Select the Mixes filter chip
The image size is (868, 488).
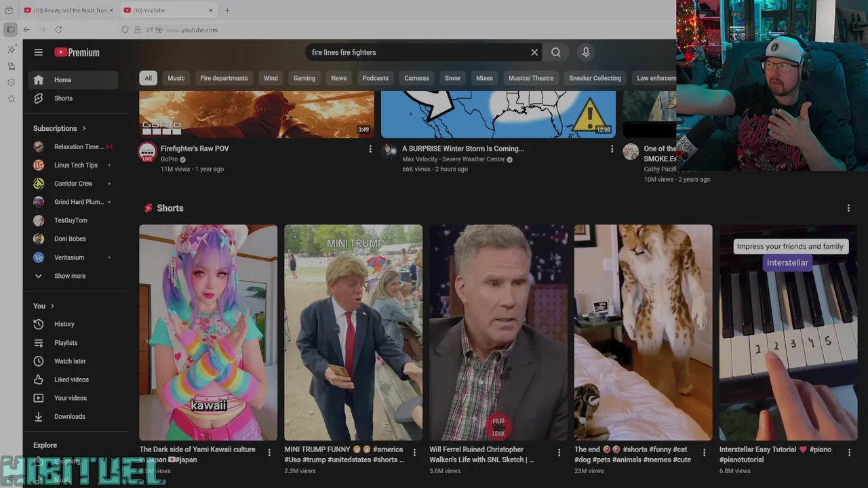[x=484, y=78]
